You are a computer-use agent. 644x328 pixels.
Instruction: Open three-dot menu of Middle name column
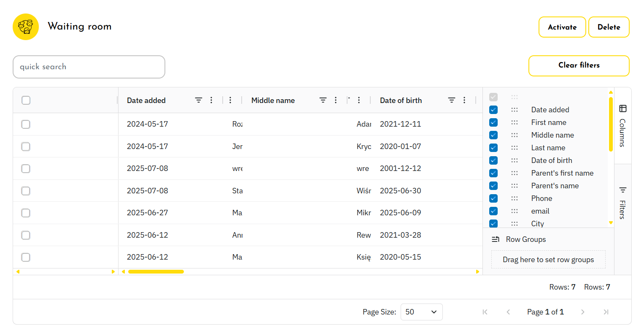[336, 100]
